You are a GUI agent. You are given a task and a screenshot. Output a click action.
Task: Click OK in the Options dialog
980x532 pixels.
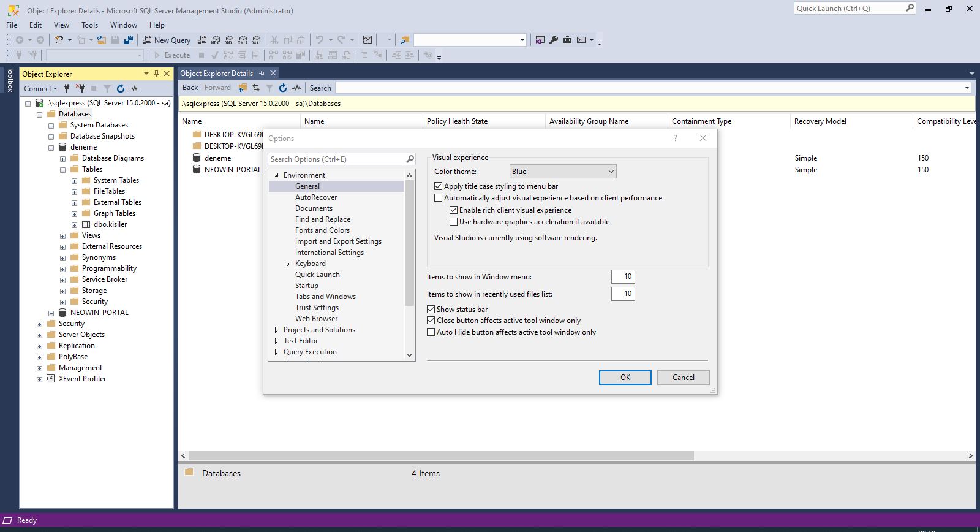click(625, 378)
